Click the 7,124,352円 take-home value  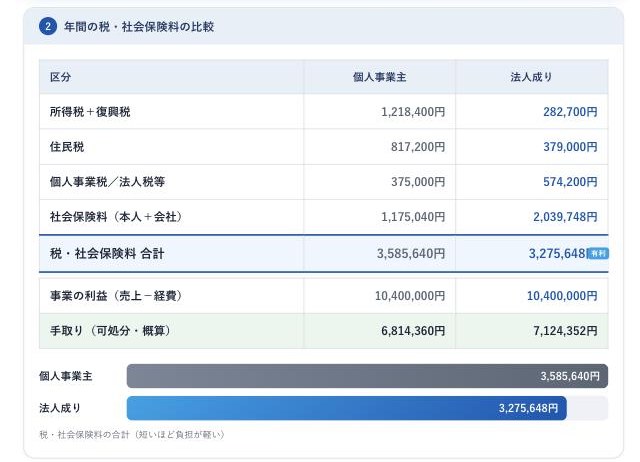click(x=565, y=331)
